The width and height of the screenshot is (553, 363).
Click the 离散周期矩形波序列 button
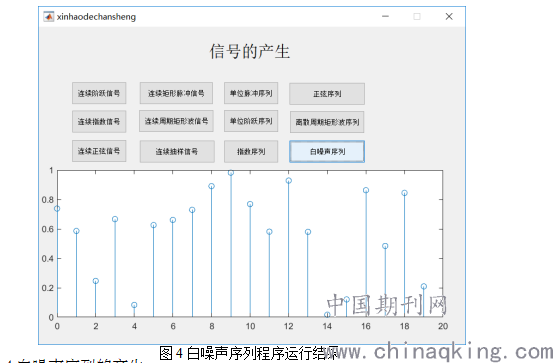pos(327,122)
